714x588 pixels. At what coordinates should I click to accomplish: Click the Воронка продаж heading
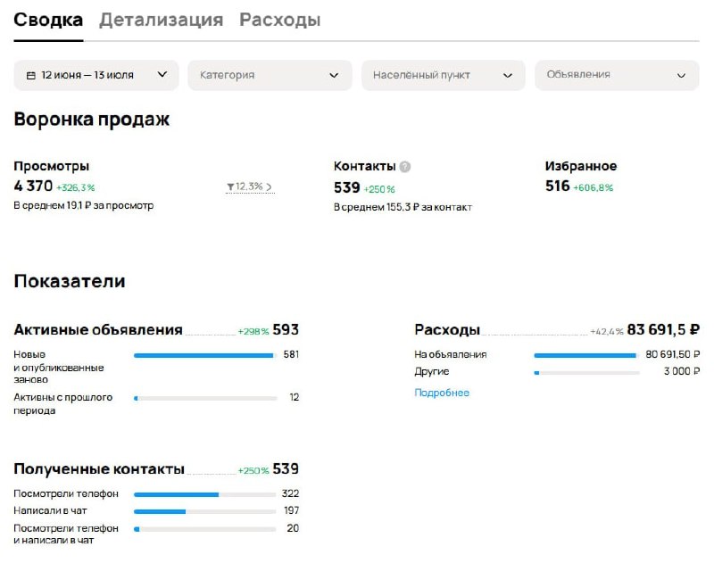(92, 120)
